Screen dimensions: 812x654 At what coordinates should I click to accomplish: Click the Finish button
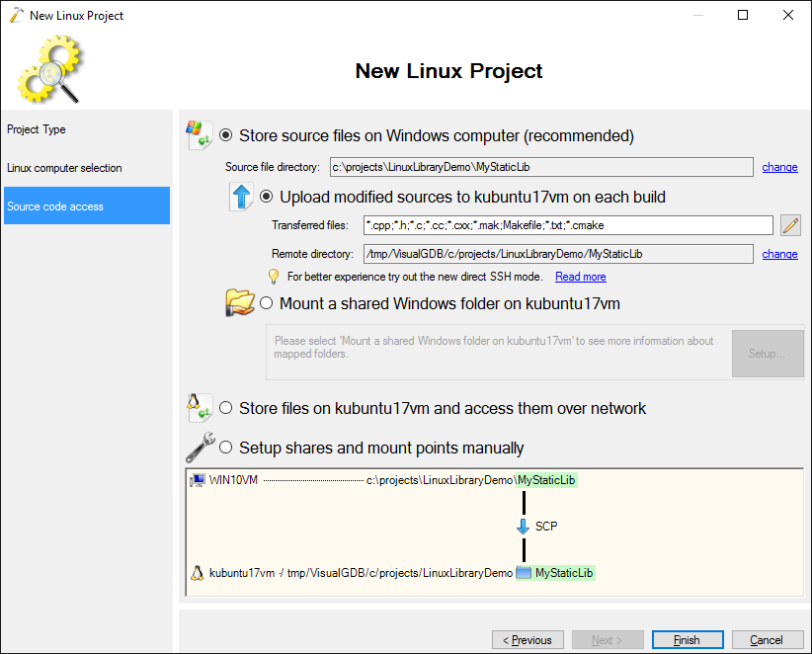pos(687,640)
